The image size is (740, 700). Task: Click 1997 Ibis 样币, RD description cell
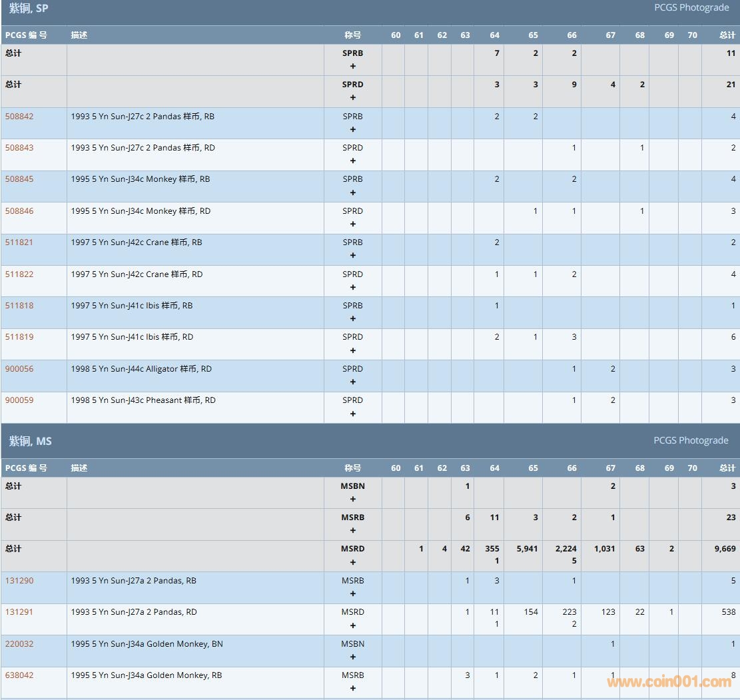click(x=132, y=337)
